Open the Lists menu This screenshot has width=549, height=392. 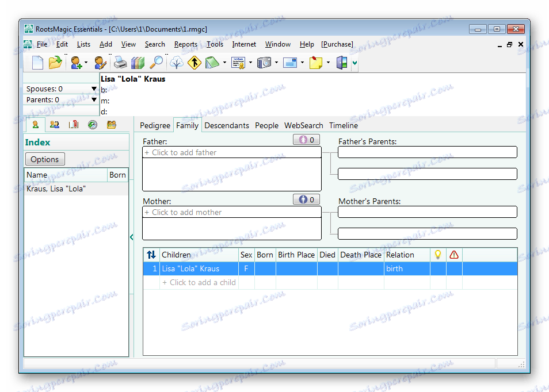click(x=83, y=44)
